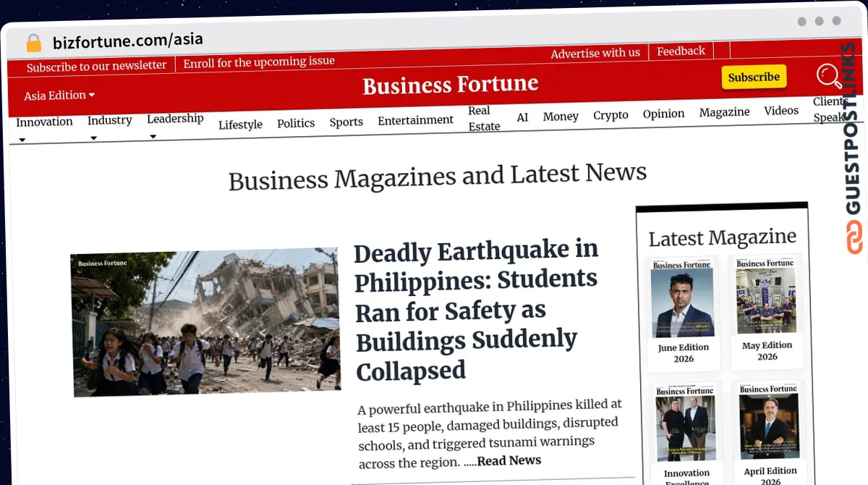
Task: Open the June Edition 2026 magazine cover
Action: click(x=682, y=298)
